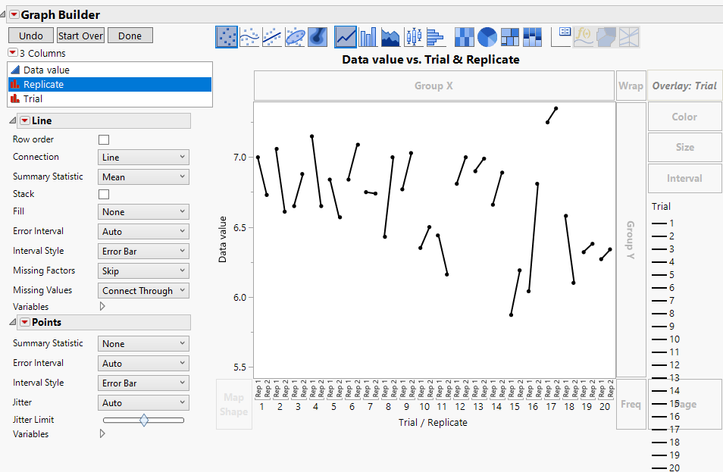Select the Box Plot element icon
This screenshot has width=723, height=472.
pyautogui.click(x=414, y=37)
